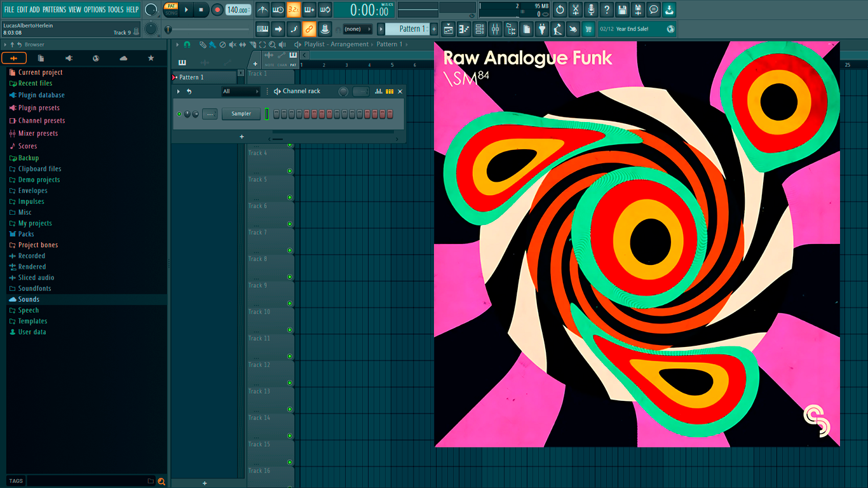Image resolution: width=868 pixels, height=488 pixels.
Task: Toggle Track 10 mute green LED
Action: click(290, 330)
